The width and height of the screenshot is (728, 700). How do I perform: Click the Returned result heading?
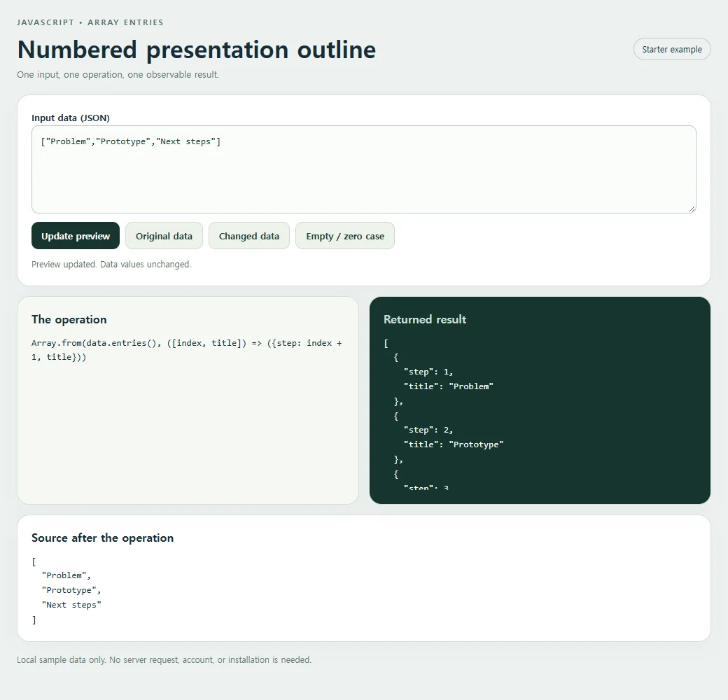coord(425,319)
